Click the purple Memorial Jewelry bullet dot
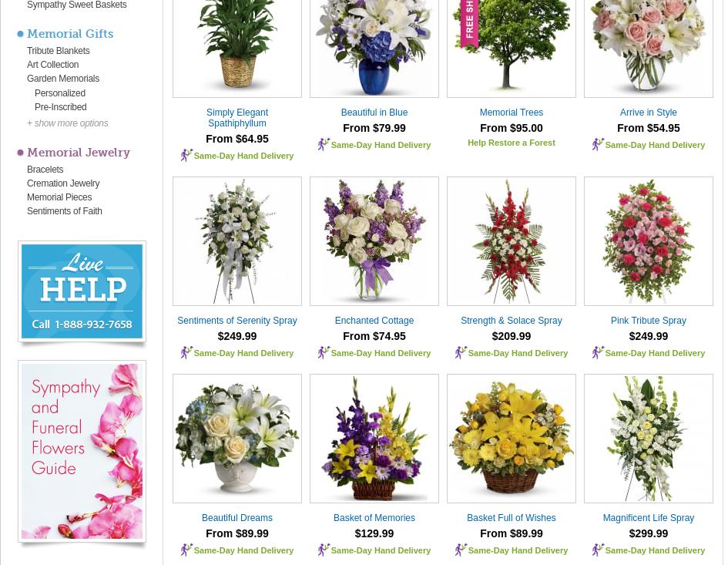This screenshot has height=565, width=728. pyautogui.click(x=21, y=153)
